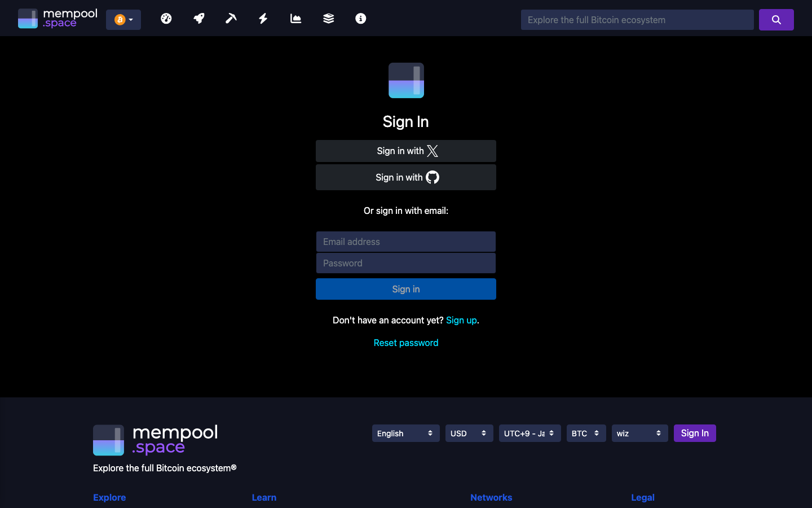The width and height of the screenshot is (812, 508).
Task: Sign in with X account
Action: [x=405, y=151]
